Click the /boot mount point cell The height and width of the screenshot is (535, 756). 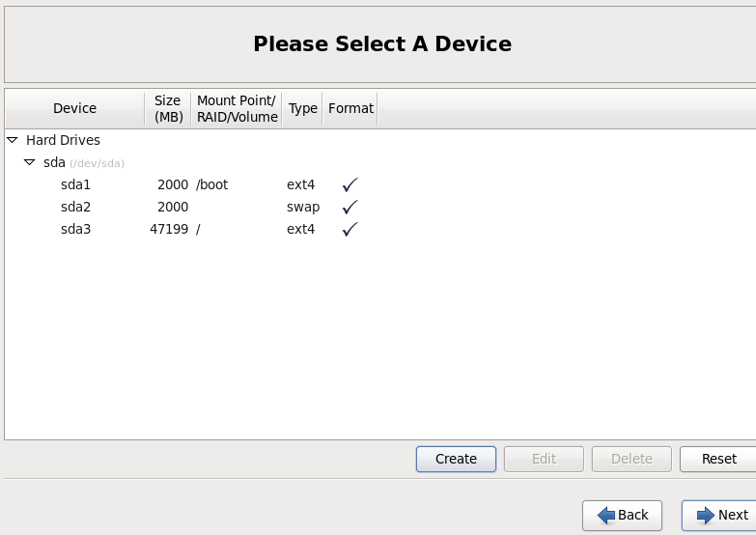[211, 184]
